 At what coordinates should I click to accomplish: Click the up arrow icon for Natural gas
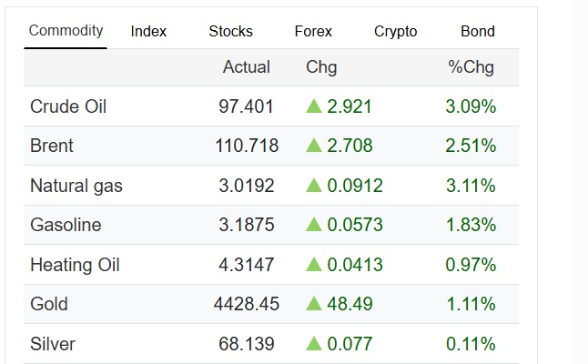315,186
